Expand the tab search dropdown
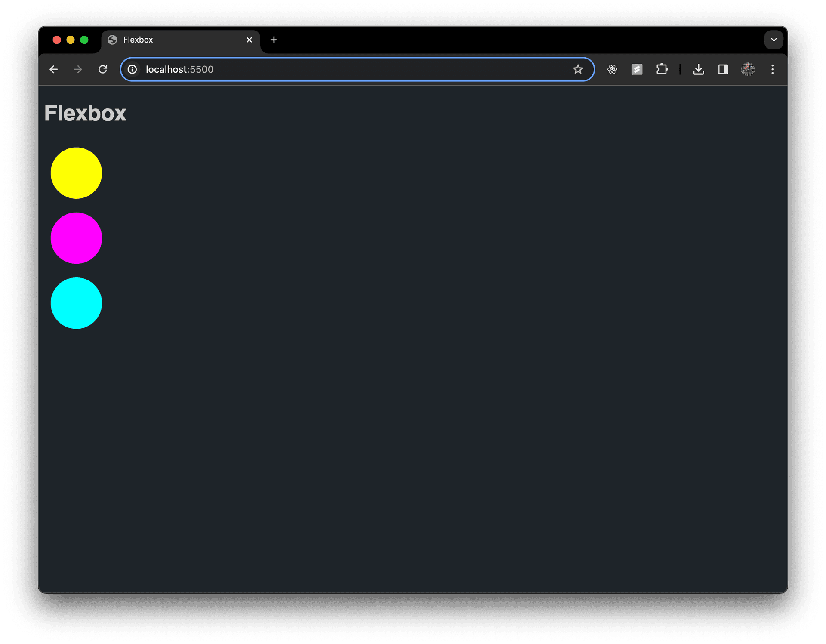Viewport: 826px width, 644px height. 774,40
